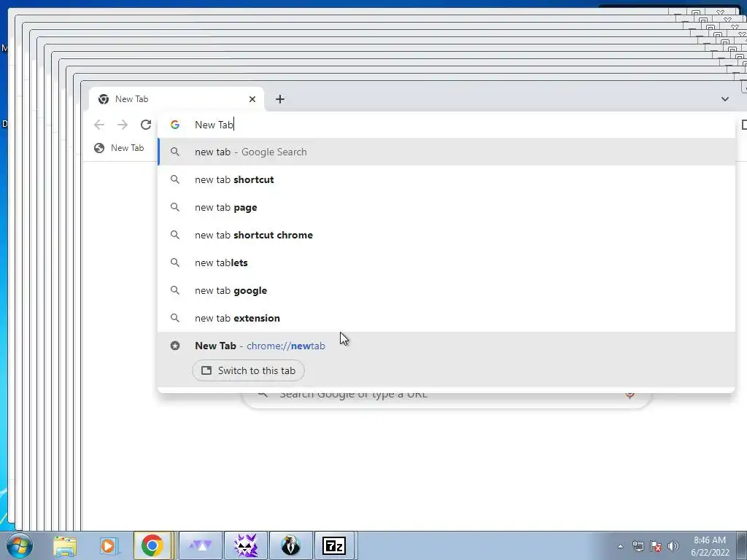Click the volume speaker tray icon
Viewport: 747px width, 560px height.
(x=673, y=546)
